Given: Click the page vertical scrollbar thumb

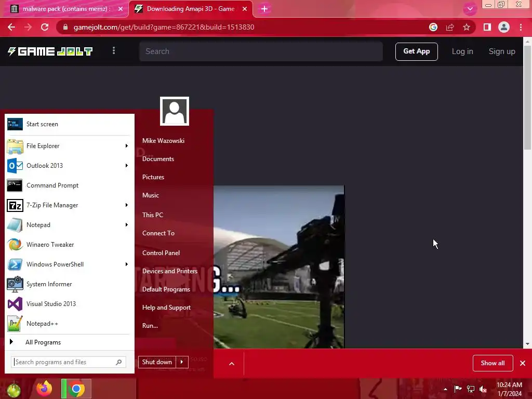Looking at the screenshot, I should (527, 98).
